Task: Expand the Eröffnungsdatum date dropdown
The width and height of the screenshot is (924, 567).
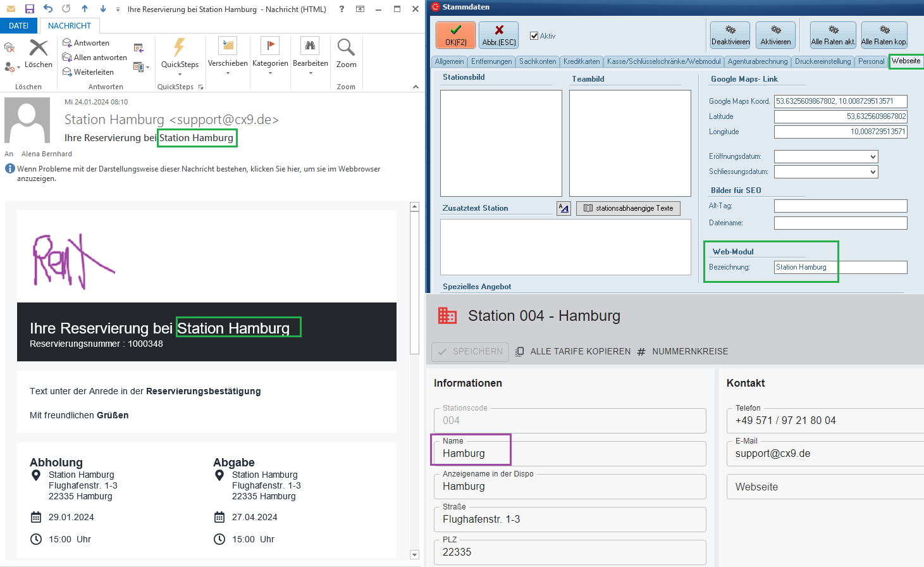Action: pyautogui.click(x=873, y=157)
